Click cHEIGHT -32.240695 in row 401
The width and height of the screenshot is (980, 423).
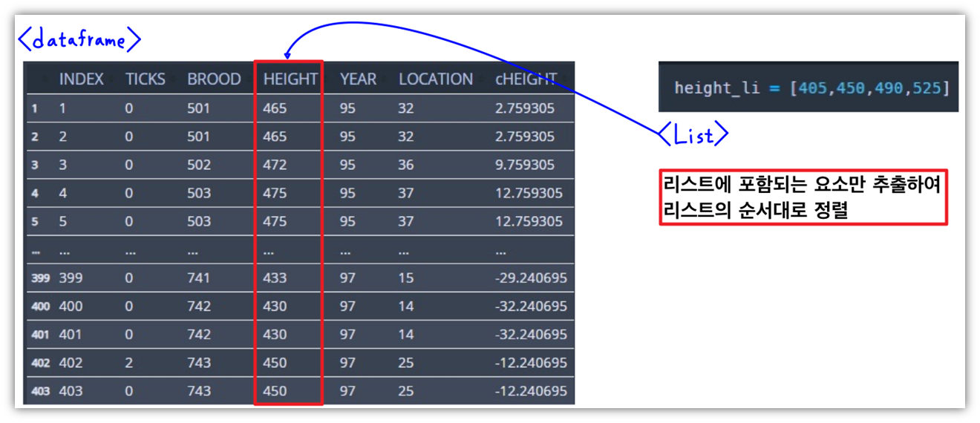click(531, 335)
